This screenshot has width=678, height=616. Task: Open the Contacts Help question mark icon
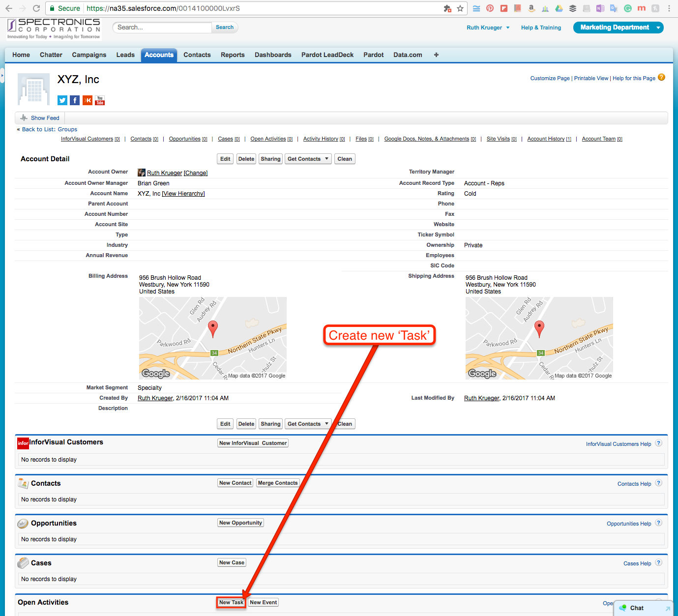click(658, 483)
